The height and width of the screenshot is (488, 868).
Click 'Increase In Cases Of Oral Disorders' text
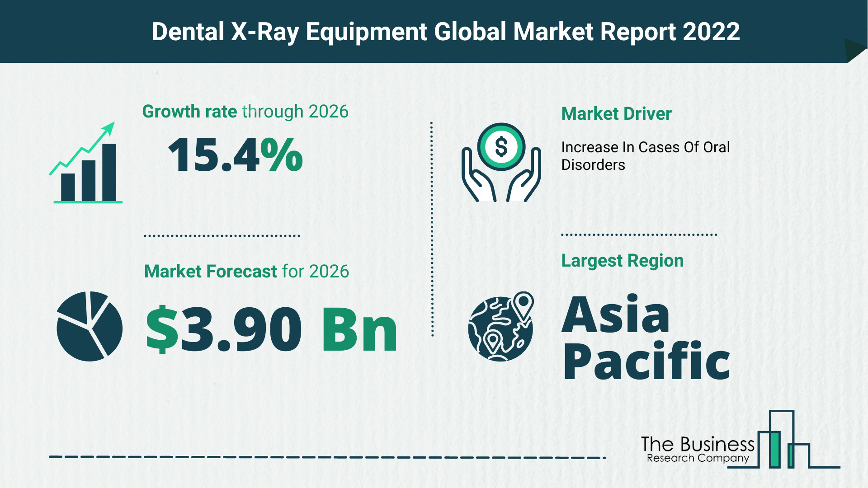[645, 156]
